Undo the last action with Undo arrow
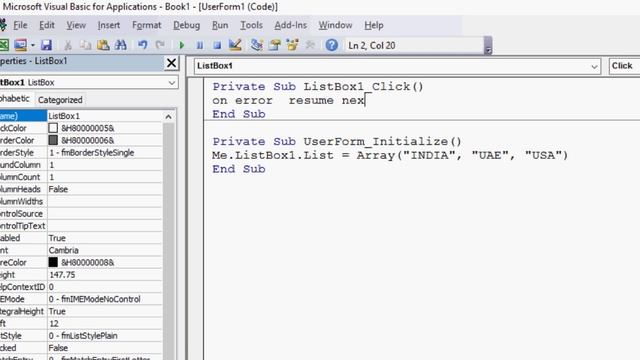 click(x=142, y=45)
